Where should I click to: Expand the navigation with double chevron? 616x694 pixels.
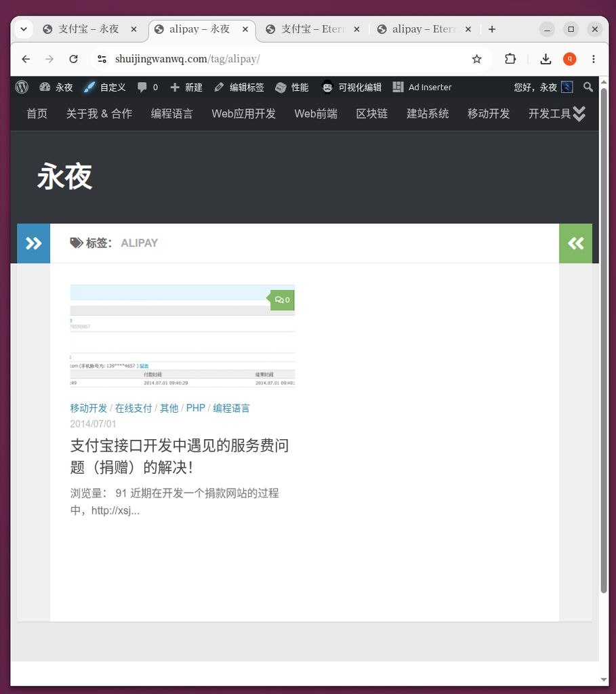[579, 114]
